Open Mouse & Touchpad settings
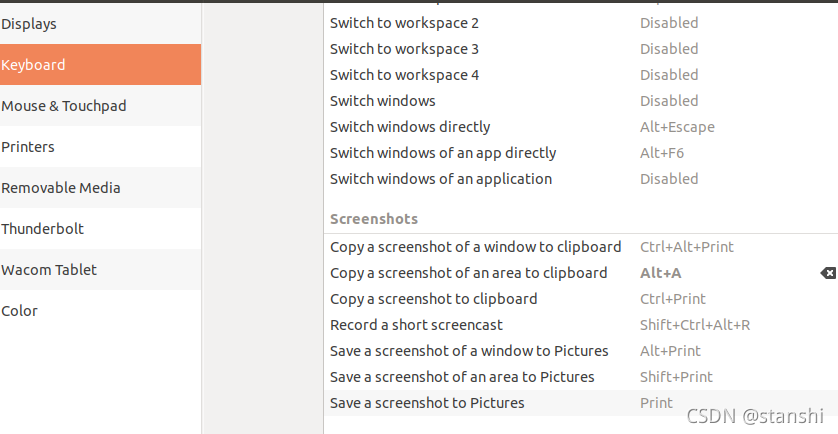This screenshot has width=838, height=434. click(x=64, y=106)
